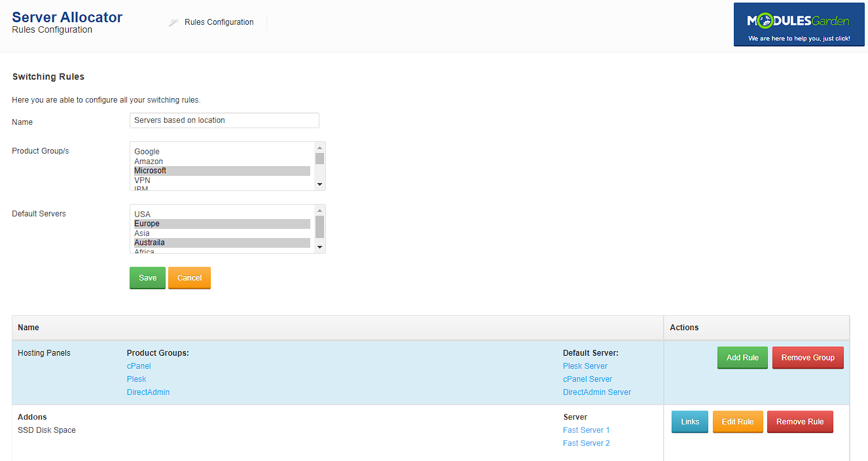The height and width of the screenshot is (461, 868).
Task: Open the Fast Server 1 link
Action: (587, 430)
